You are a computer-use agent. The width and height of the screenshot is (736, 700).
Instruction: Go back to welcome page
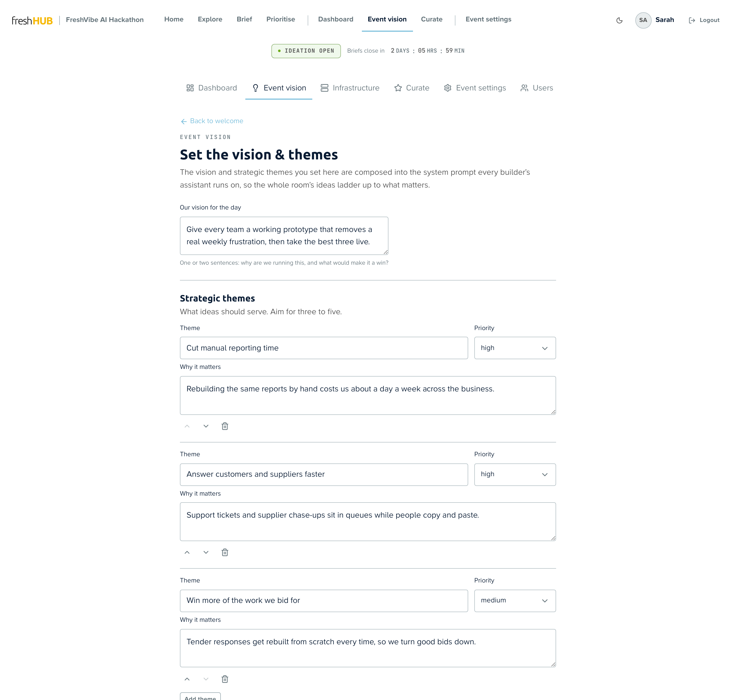212,121
